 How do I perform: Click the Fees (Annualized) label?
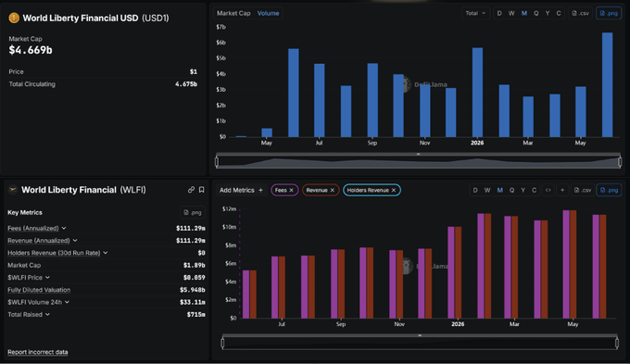[x=33, y=228]
